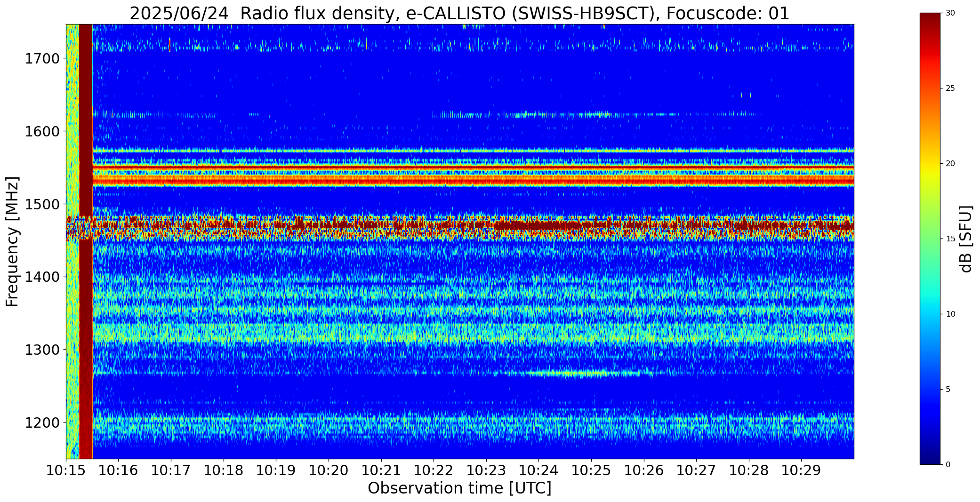980x502 pixels.
Task: Click the 10:19 time tick label
Action: 276,470
